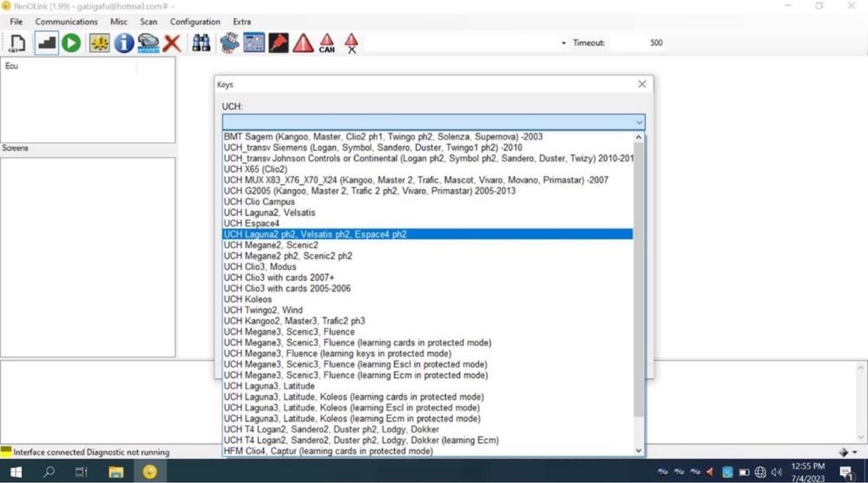The width and height of the screenshot is (868, 483).
Task: Select UCH Espace4 option
Action: point(427,224)
